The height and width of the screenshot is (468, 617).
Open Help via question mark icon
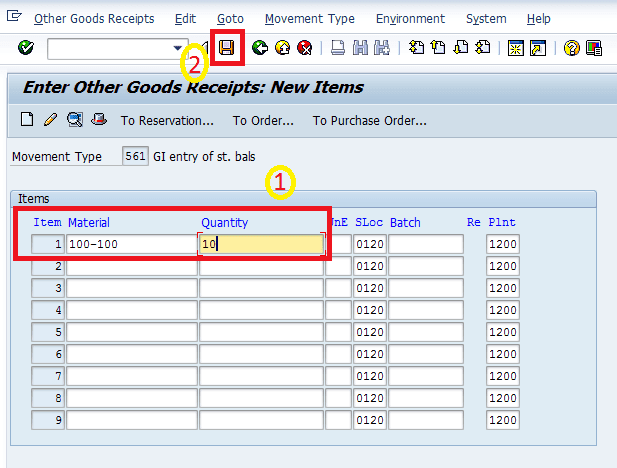[x=571, y=48]
